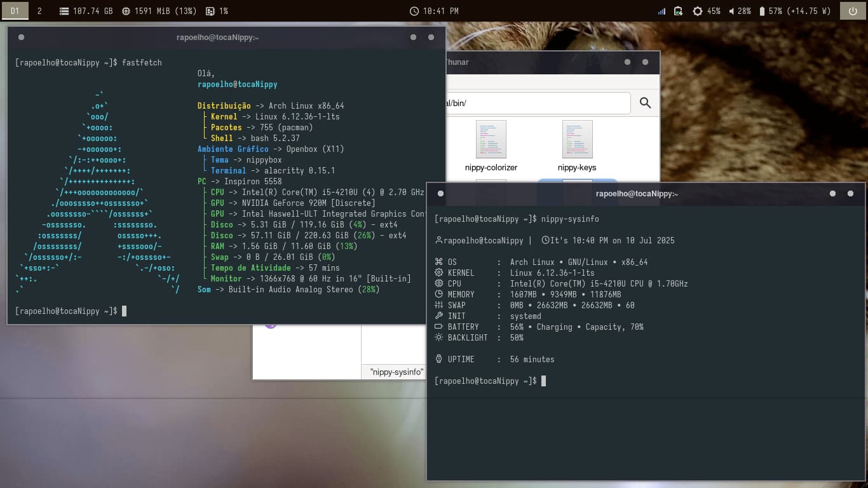Click the user icon before rapoelho@tocaNippy in sysinfo
Image resolution: width=868 pixels, height=488 pixels.
tap(438, 241)
